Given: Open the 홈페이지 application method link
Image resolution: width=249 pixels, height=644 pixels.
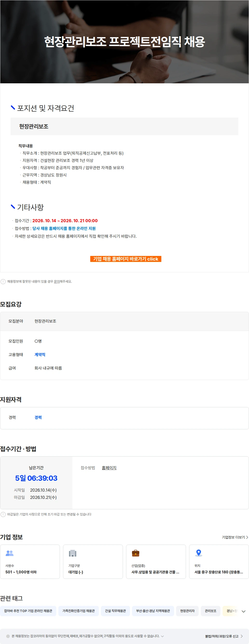Looking at the screenshot, I should coord(109,468).
